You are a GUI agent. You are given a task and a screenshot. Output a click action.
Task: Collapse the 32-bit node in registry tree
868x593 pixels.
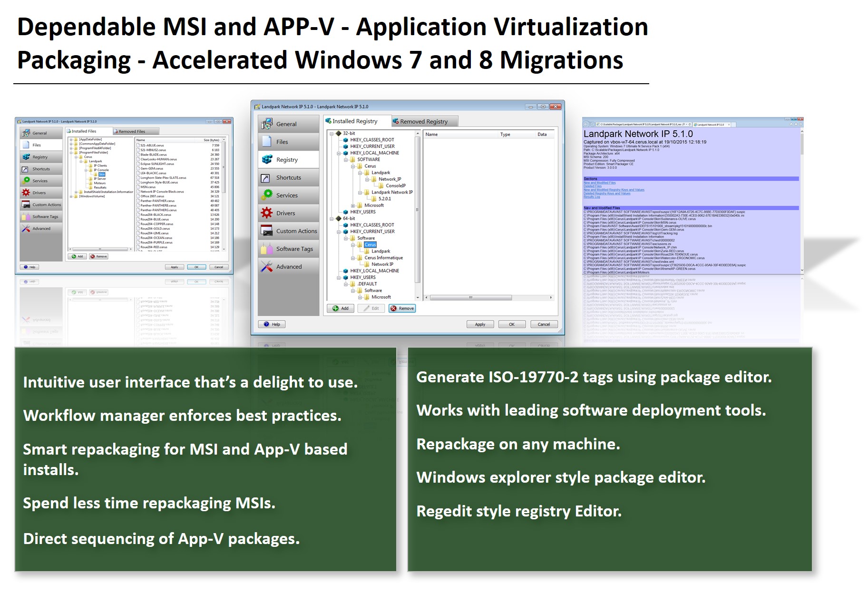332,134
